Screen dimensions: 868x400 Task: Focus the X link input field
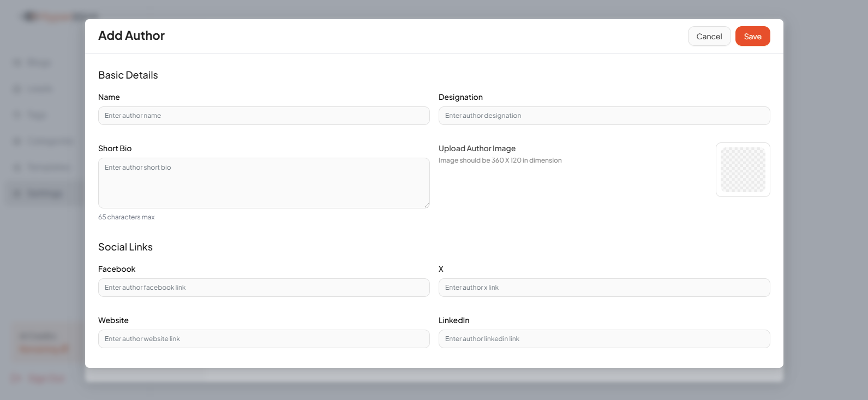604,288
